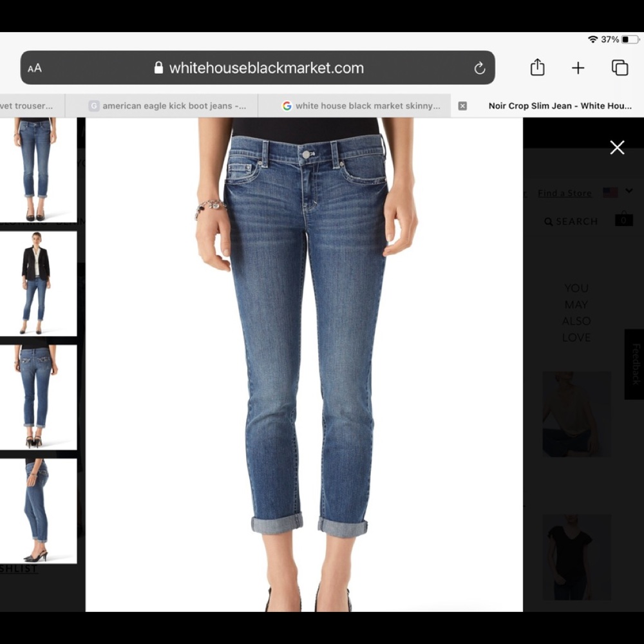Open the SEARCH field
644x644 pixels.
click(571, 222)
